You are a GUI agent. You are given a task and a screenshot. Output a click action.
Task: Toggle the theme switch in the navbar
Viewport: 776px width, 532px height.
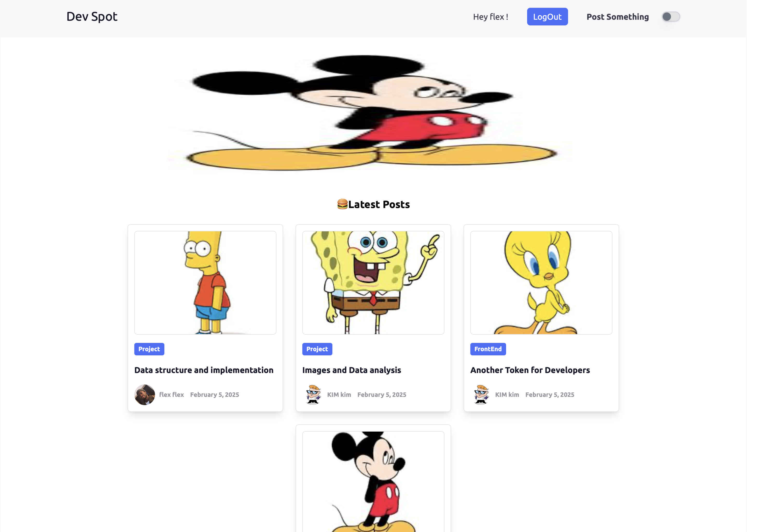[x=670, y=17]
